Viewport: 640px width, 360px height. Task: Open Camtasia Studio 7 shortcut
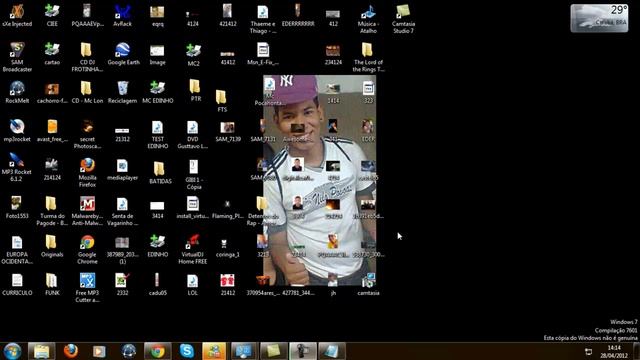coord(403,19)
